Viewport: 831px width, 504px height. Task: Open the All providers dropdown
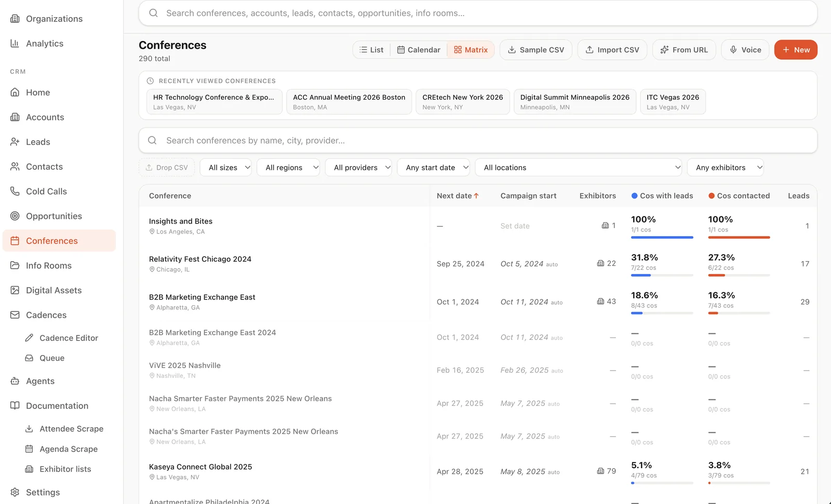[358, 168]
